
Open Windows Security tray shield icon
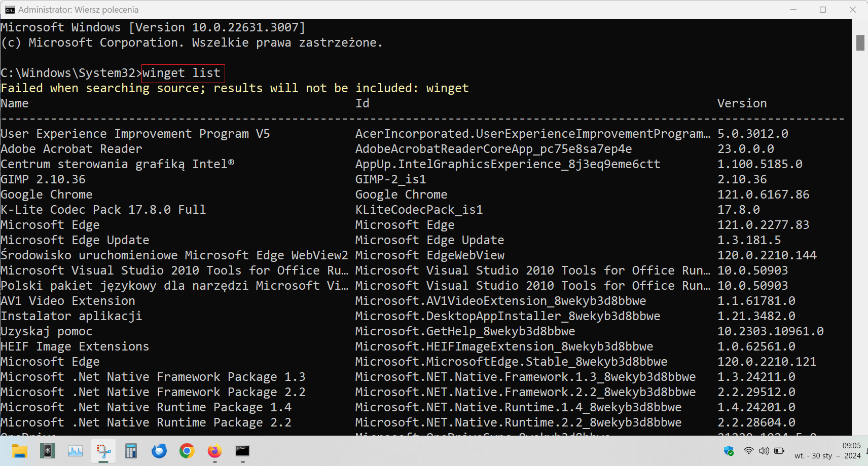click(729, 451)
